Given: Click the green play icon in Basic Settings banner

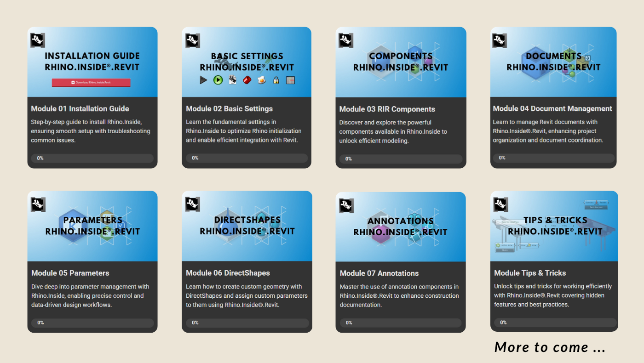Looking at the screenshot, I should (x=218, y=80).
